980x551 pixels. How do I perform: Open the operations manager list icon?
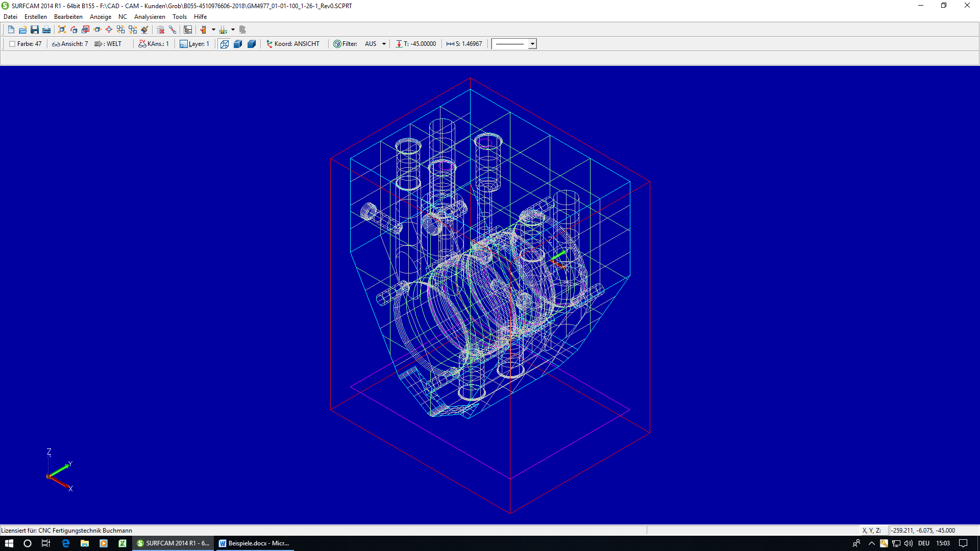pyautogui.click(x=188, y=30)
